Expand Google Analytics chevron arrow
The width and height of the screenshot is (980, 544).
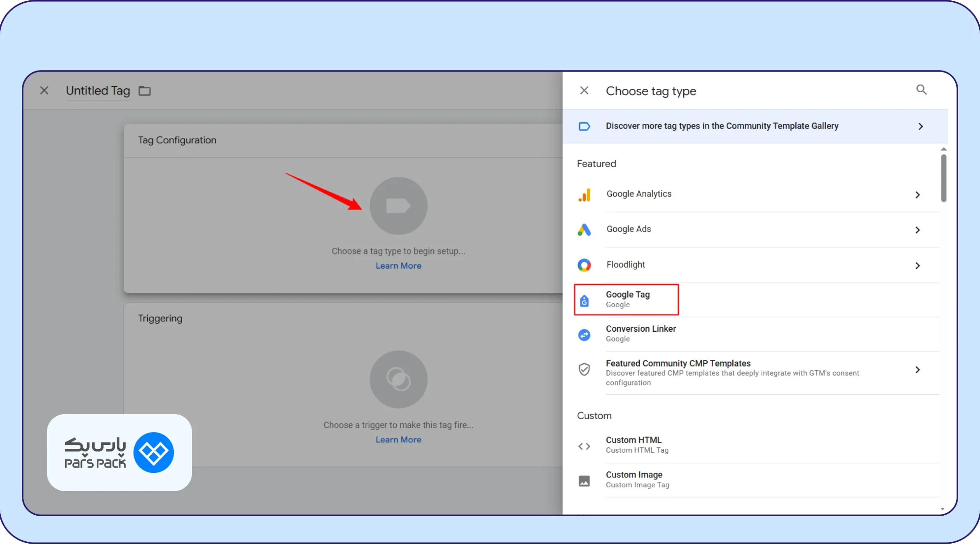click(918, 195)
